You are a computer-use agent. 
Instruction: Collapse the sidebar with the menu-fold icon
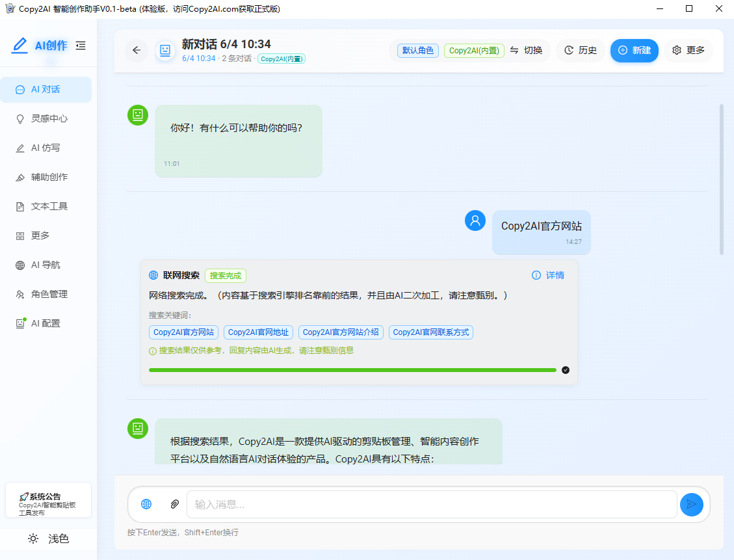coord(81,46)
